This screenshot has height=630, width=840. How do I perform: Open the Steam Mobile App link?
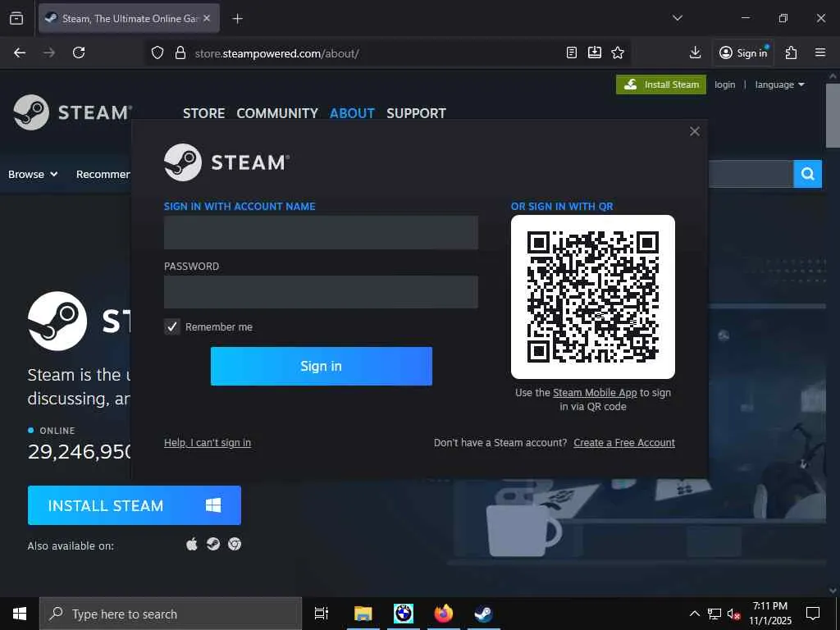click(x=595, y=393)
